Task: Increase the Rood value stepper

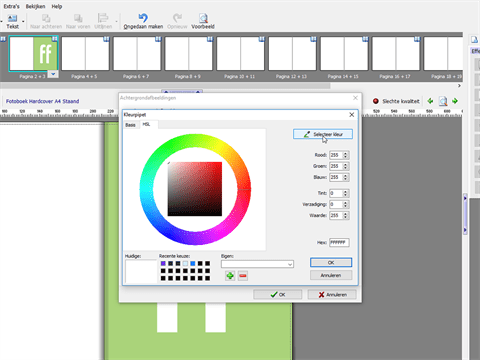Action: pyautogui.click(x=346, y=153)
